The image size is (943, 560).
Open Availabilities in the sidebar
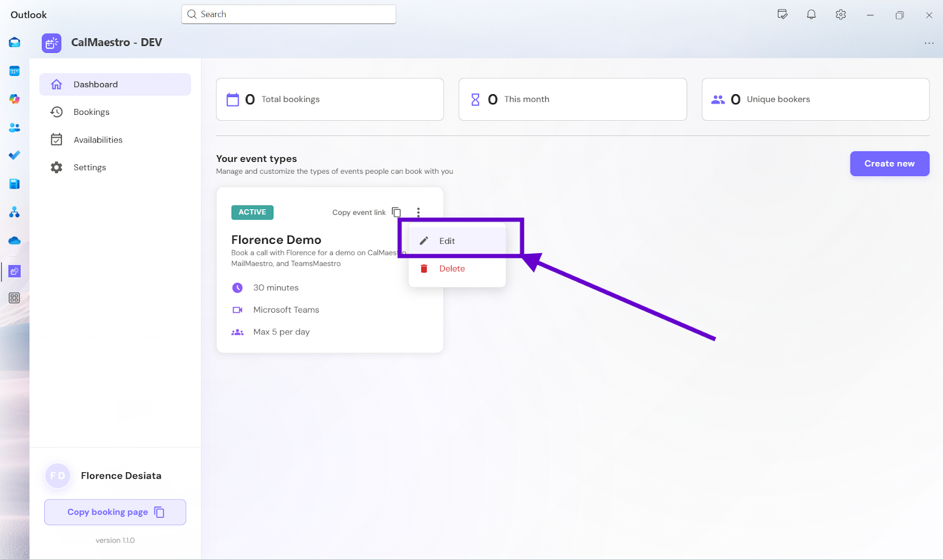pyautogui.click(x=115, y=140)
